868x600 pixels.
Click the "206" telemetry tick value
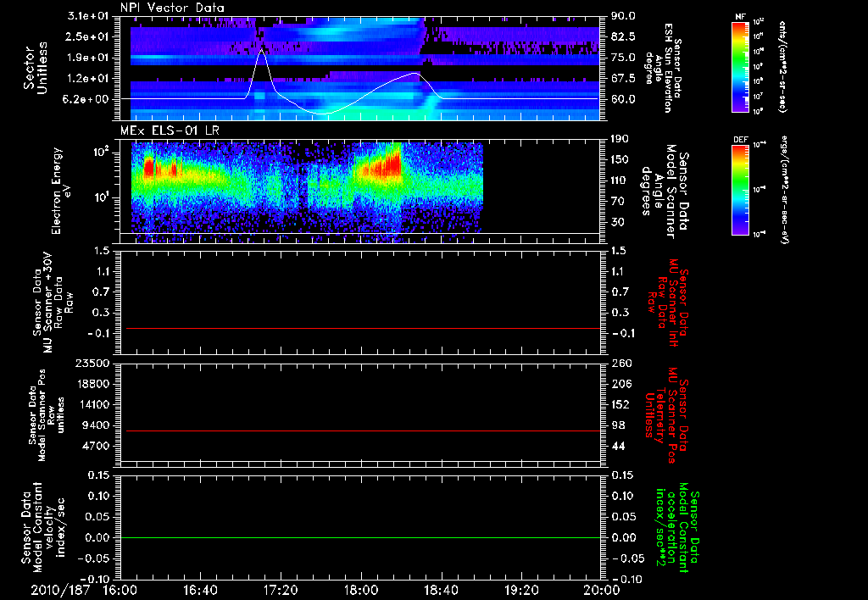pos(620,384)
